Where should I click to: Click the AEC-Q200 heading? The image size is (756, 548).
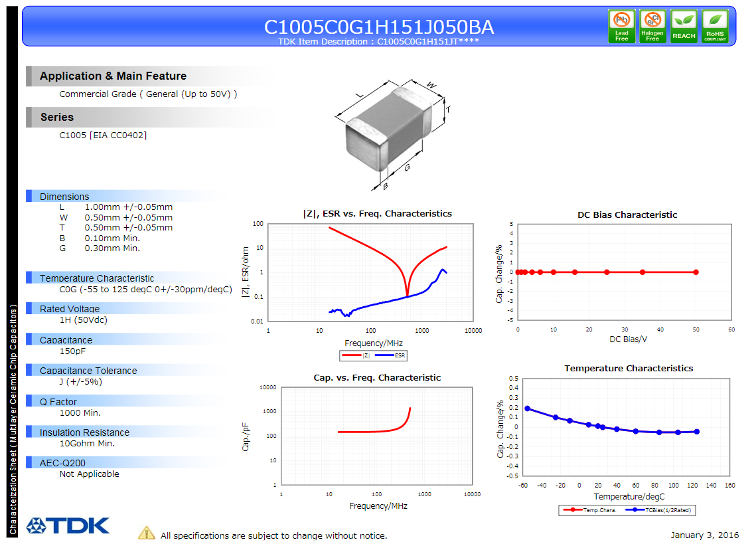click(62, 463)
